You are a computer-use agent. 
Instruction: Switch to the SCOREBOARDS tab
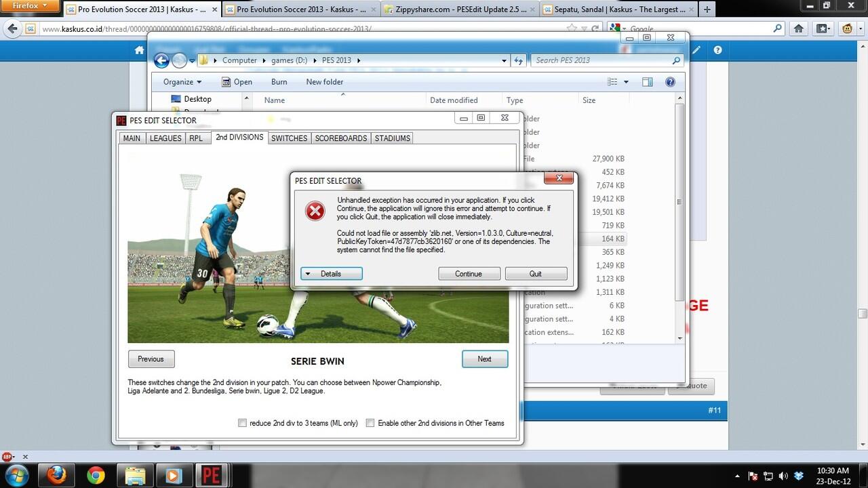(341, 138)
